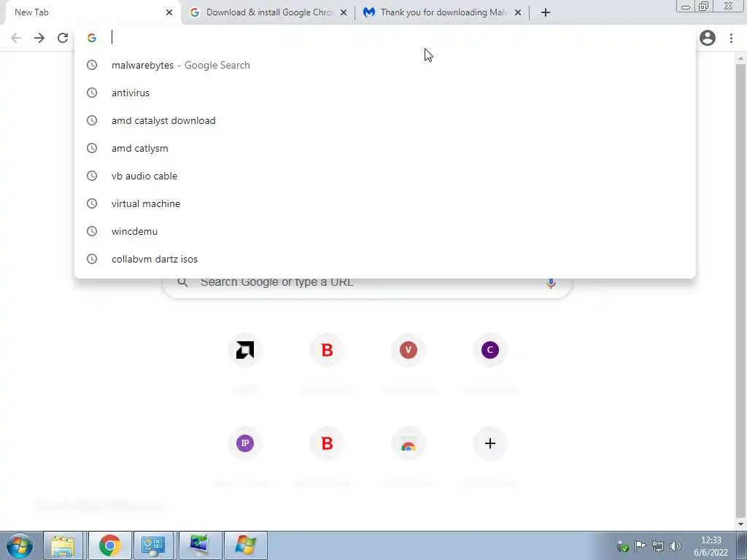
Task: Choose the virtual machine suggestion
Action: pyautogui.click(x=385, y=203)
